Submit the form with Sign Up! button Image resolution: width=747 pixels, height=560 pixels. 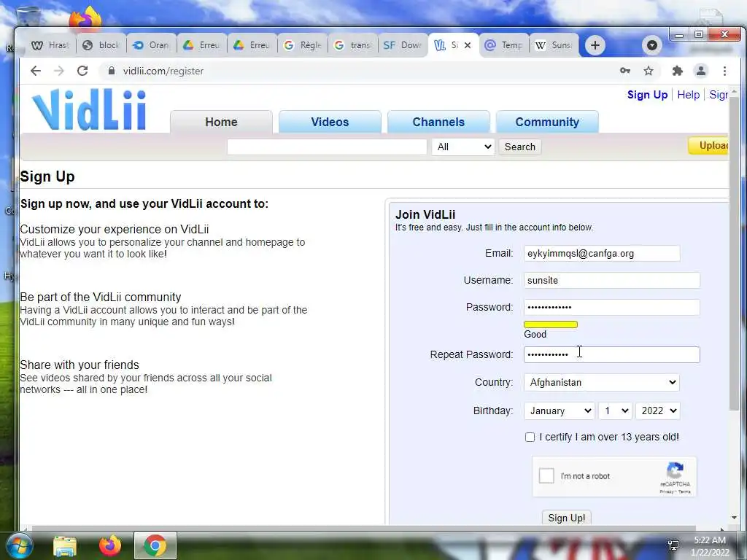[x=566, y=518]
